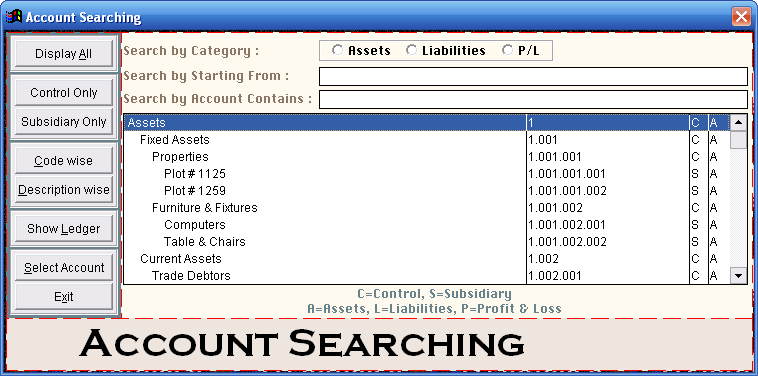Click the list's vertical scrollbar thumb

click(738, 140)
